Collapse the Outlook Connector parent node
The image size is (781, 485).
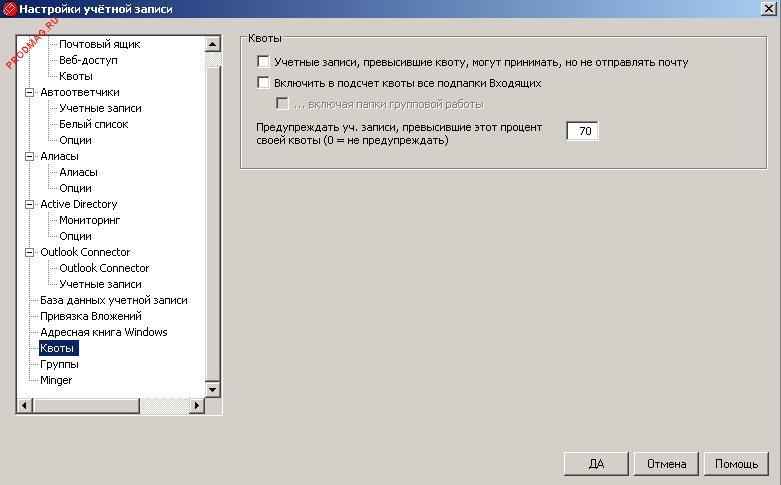[x=28, y=252]
